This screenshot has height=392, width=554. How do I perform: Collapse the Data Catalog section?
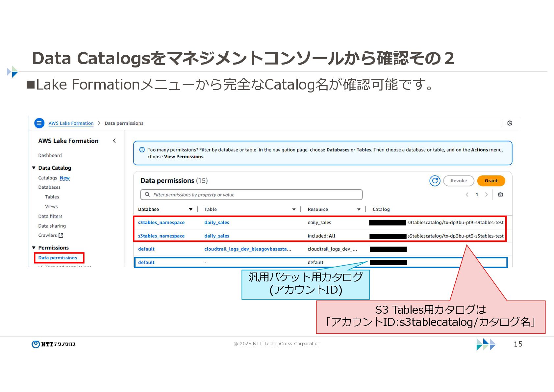click(x=34, y=168)
